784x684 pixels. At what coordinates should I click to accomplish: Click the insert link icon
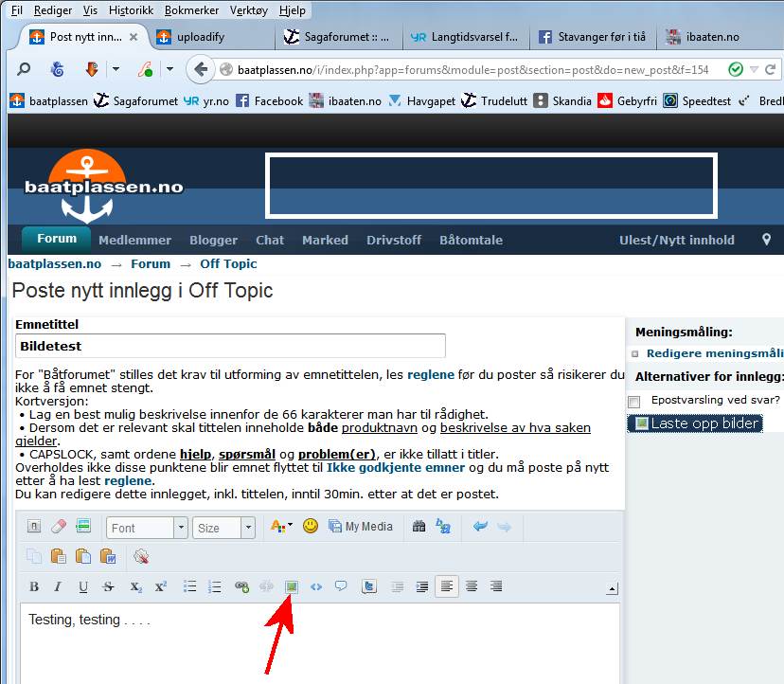[x=242, y=586]
